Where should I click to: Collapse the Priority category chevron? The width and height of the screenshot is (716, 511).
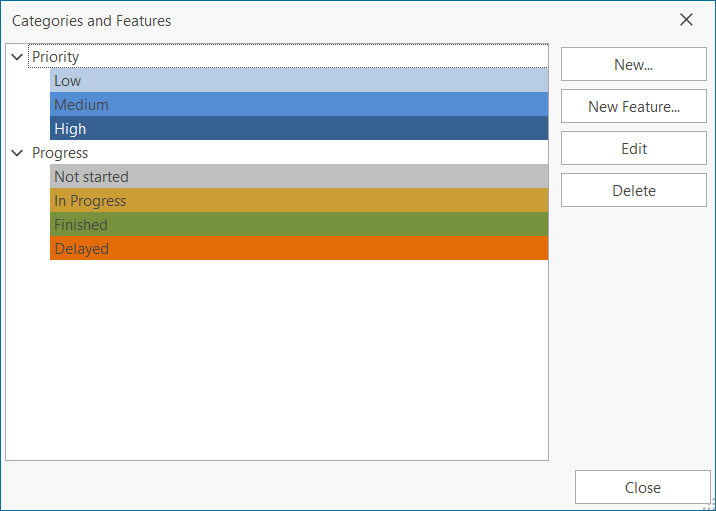click(17, 57)
